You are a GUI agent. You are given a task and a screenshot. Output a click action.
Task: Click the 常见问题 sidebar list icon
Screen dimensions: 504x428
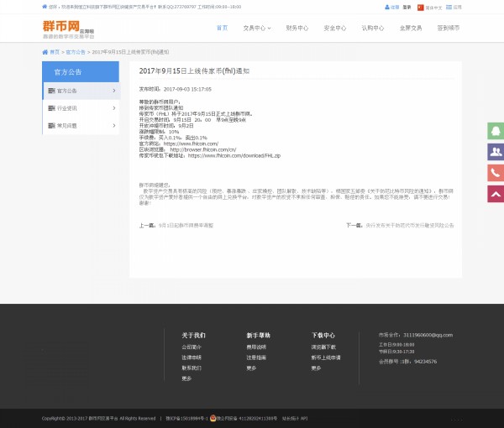pos(51,126)
